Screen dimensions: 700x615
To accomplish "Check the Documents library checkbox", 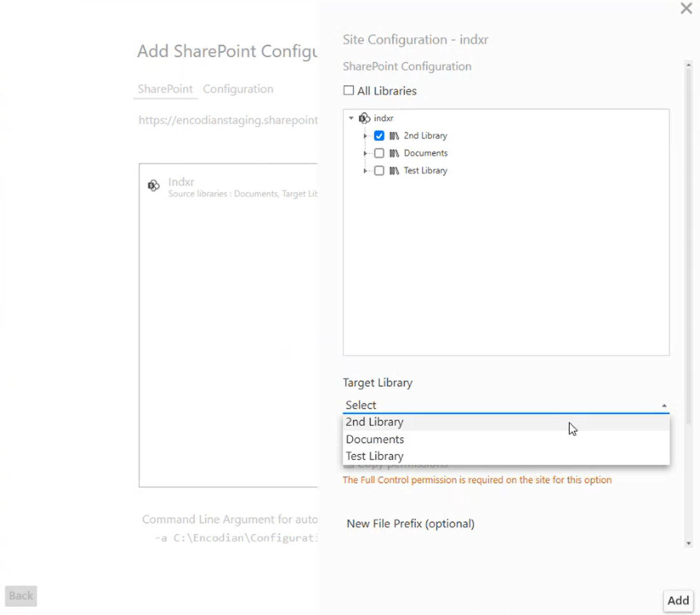I will click(x=379, y=153).
